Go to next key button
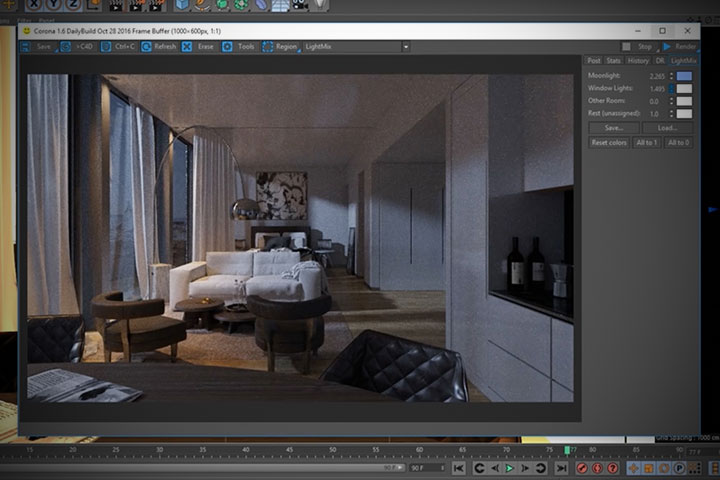Image resolution: width=720 pixels, height=480 pixels. click(541, 468)
